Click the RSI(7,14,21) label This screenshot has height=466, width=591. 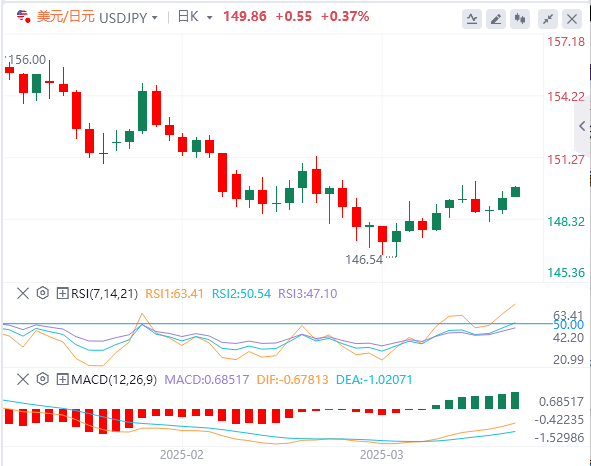point(104,293)
